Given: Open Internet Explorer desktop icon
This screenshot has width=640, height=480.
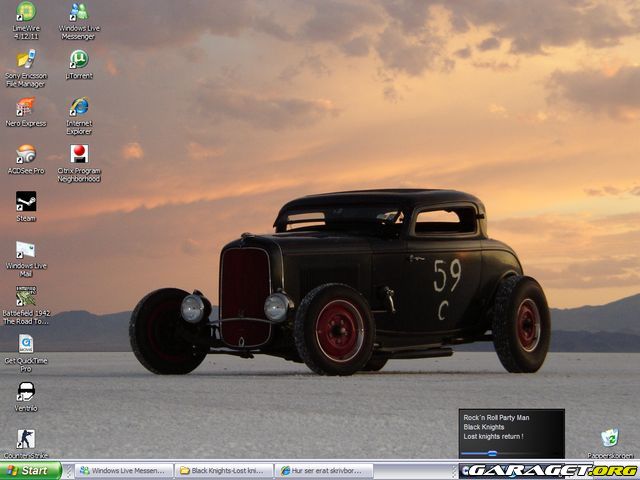Looking at the screenshot, I should coord(79,106).
